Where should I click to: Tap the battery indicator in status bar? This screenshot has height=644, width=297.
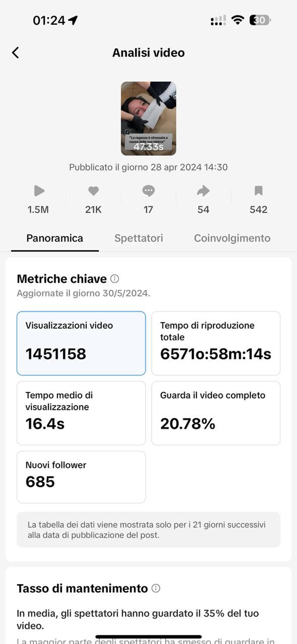pos(260,20)
